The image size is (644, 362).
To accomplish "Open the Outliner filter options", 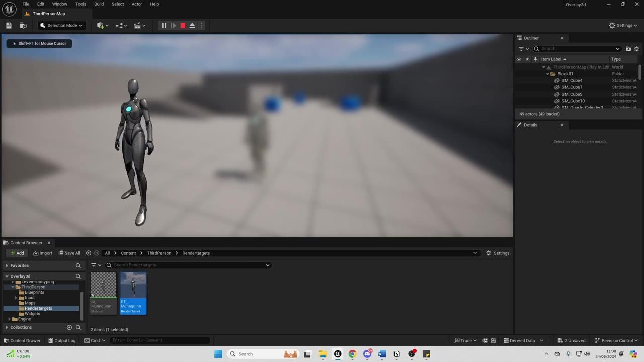I will point(523,49).
